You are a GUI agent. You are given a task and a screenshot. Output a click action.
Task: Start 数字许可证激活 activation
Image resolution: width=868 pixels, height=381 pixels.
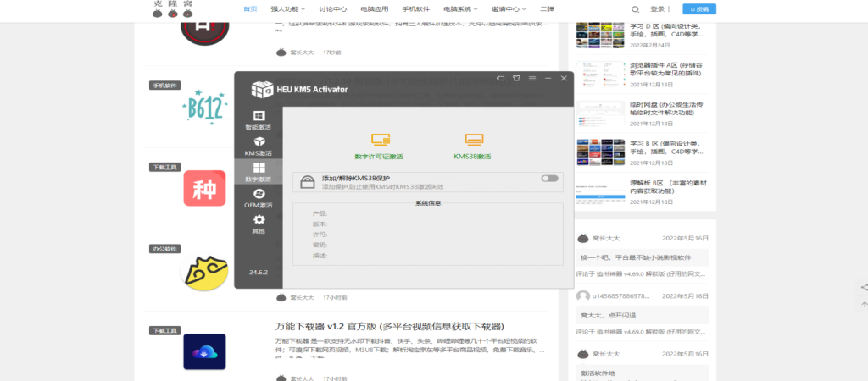point(379,146)
